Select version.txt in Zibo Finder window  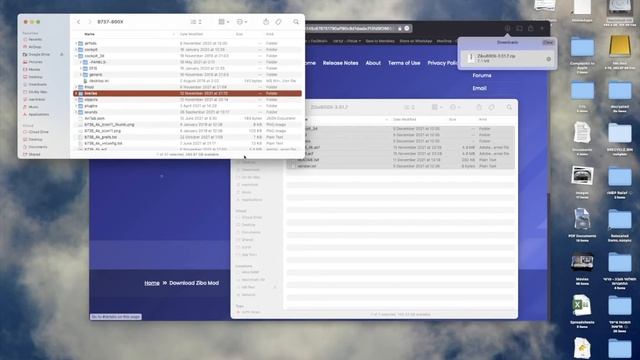point(400,166)
